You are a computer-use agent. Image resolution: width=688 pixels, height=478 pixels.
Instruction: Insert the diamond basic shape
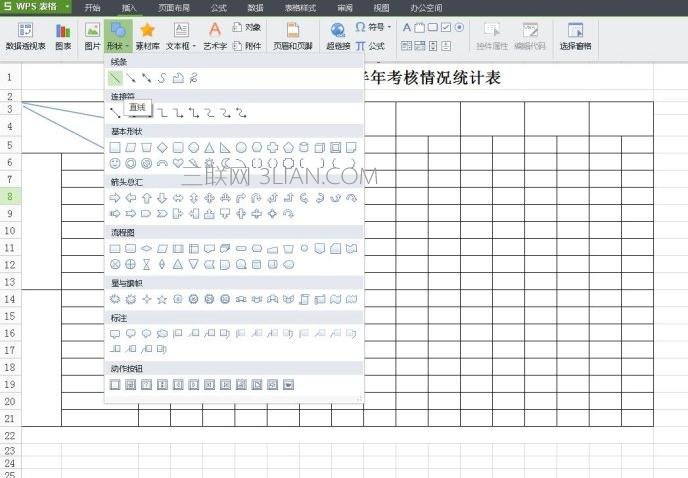point(162,147)
